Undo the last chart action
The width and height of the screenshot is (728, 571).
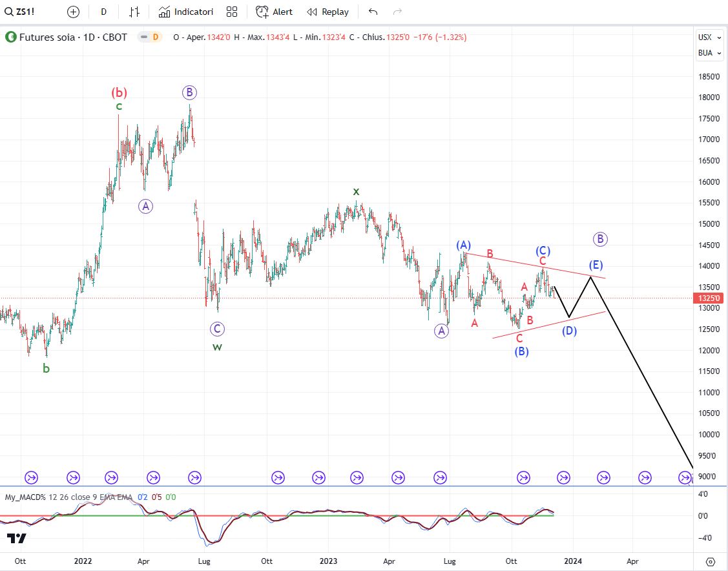click(x=373, y=12)
